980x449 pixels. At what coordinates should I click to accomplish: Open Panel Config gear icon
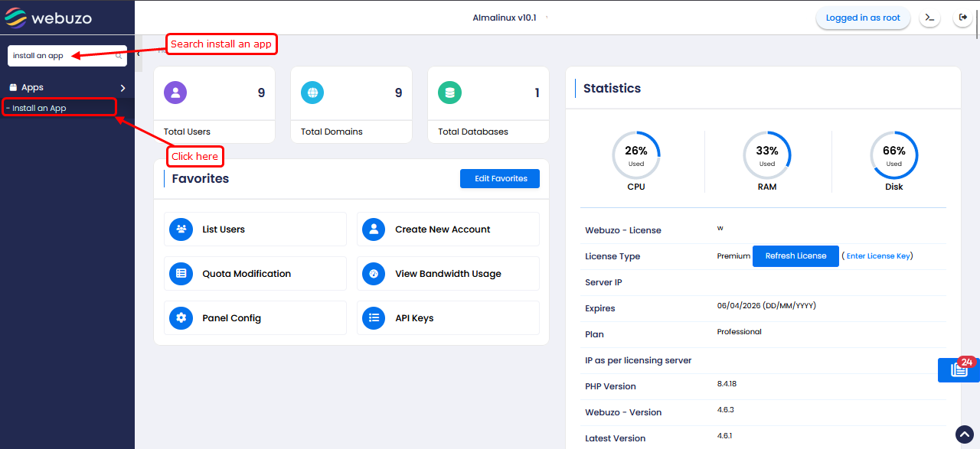(x=181, y=318)
